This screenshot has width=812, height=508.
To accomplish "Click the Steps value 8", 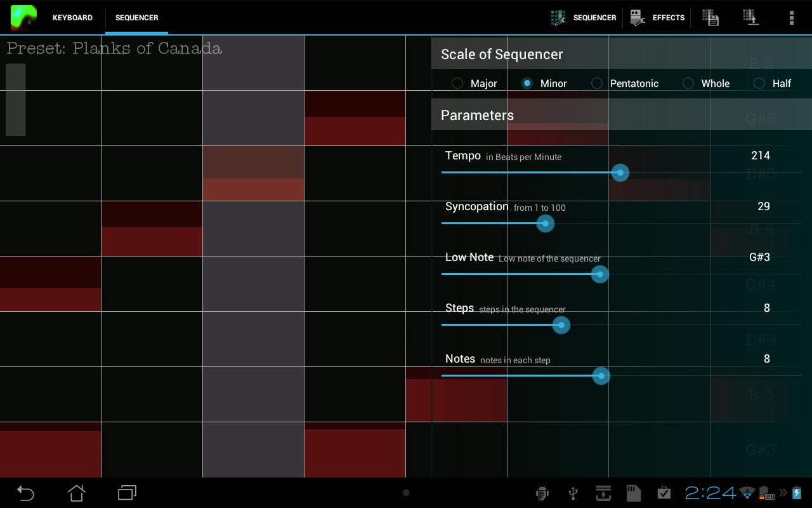I will pos(766,308).
